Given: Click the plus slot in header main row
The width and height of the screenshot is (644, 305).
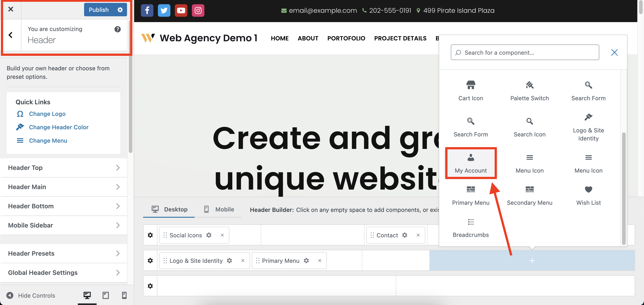Looking at the screenshot, I should click(532, 261).
